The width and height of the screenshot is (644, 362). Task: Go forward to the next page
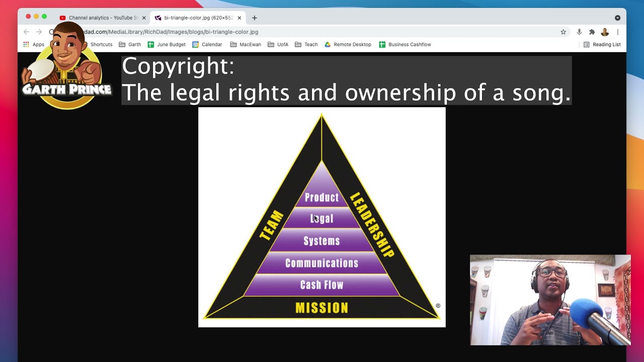39,32
